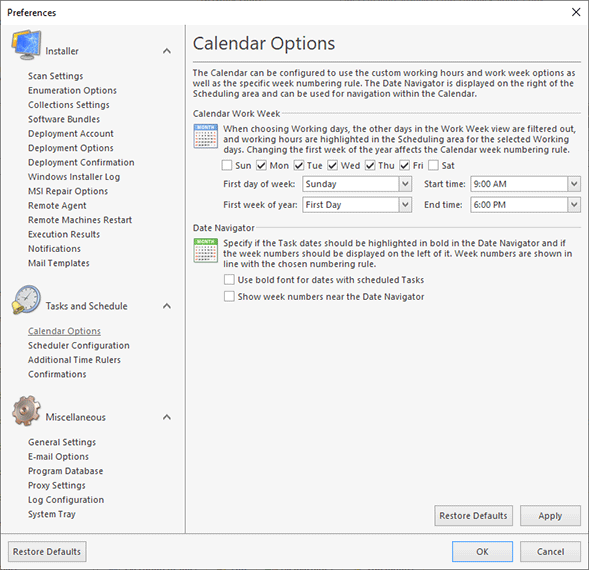Open the First week of year dropdown
This screenshot has width=589, height=570.
405,205
